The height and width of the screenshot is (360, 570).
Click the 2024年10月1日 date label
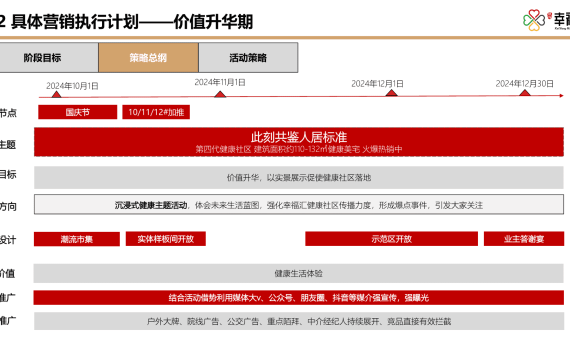pyautogui.click(x=72, y=86)
